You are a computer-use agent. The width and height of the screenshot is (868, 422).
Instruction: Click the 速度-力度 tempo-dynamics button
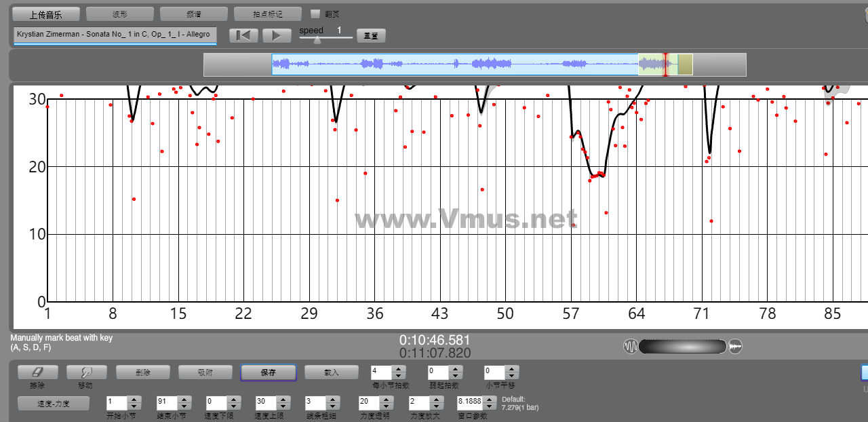[x=53, y=404]
